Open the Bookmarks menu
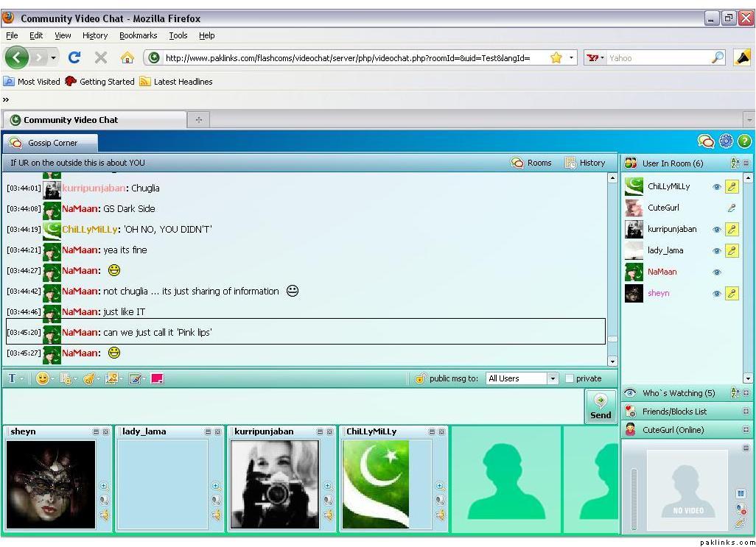This screenshot has width=756, height=547. [x=138, y=35]
